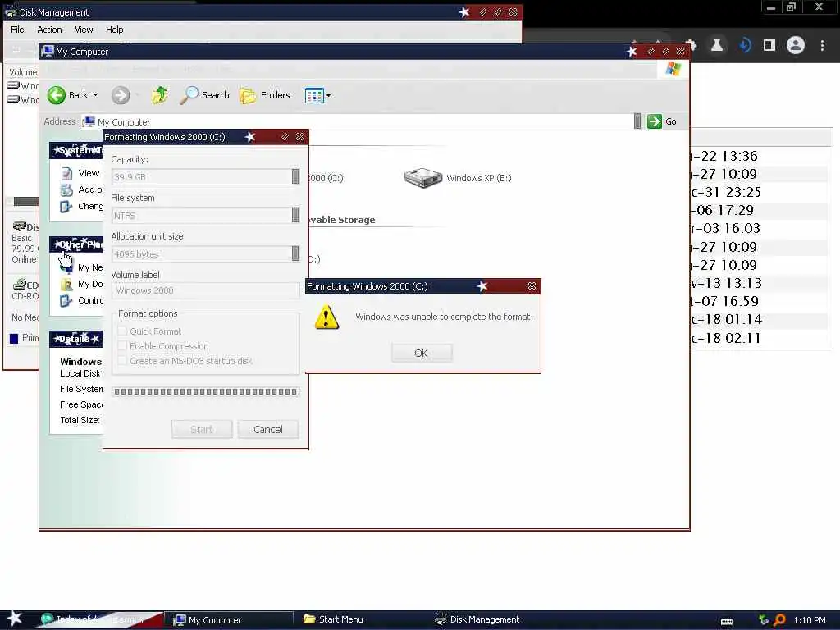The image size is (840, 630).
Task: Click the warning triangle icon in error dialog
Action: pos(326,317)
